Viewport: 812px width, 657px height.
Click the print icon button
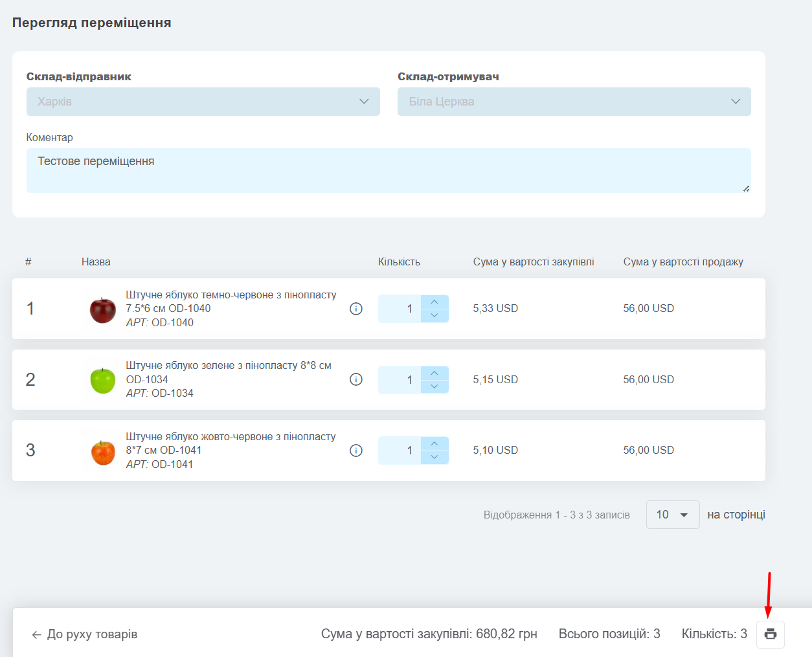point(771,634)
